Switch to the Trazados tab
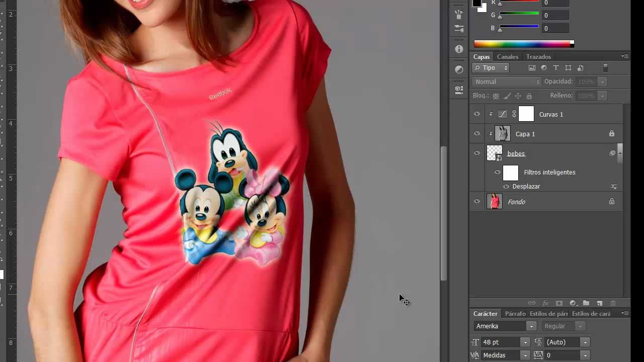Viewport: 644px width, 362px height. (539, 57)
